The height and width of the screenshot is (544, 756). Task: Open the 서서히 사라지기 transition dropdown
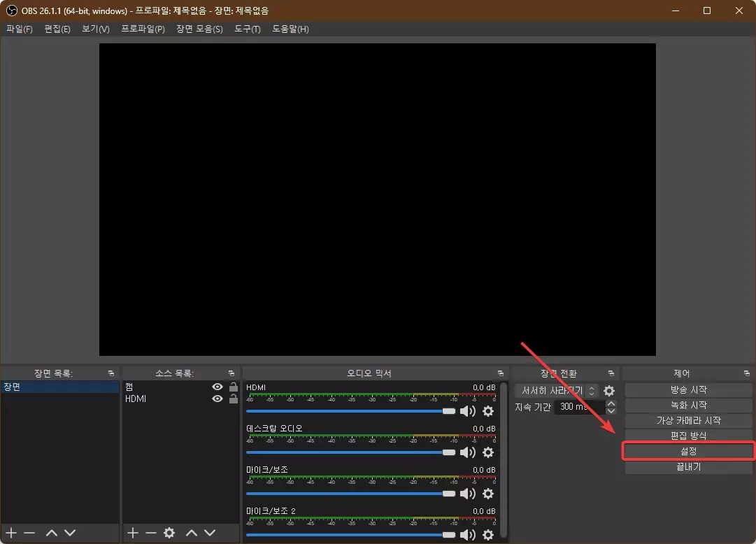[557, 391]
